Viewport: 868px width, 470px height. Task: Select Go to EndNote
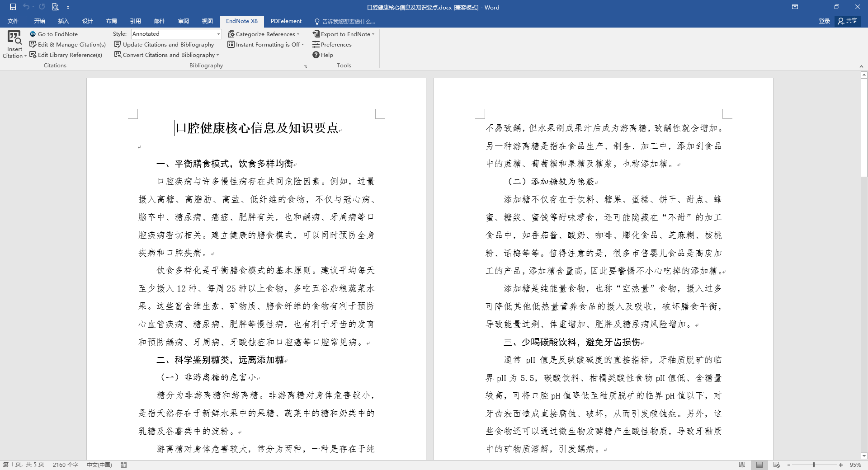point(53,34)
